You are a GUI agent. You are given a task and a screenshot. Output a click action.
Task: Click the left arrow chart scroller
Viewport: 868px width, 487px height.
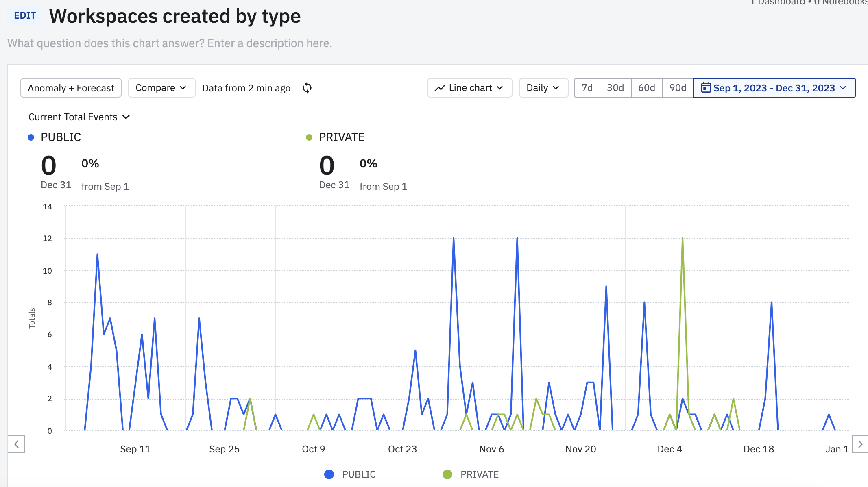pos(17,444)
